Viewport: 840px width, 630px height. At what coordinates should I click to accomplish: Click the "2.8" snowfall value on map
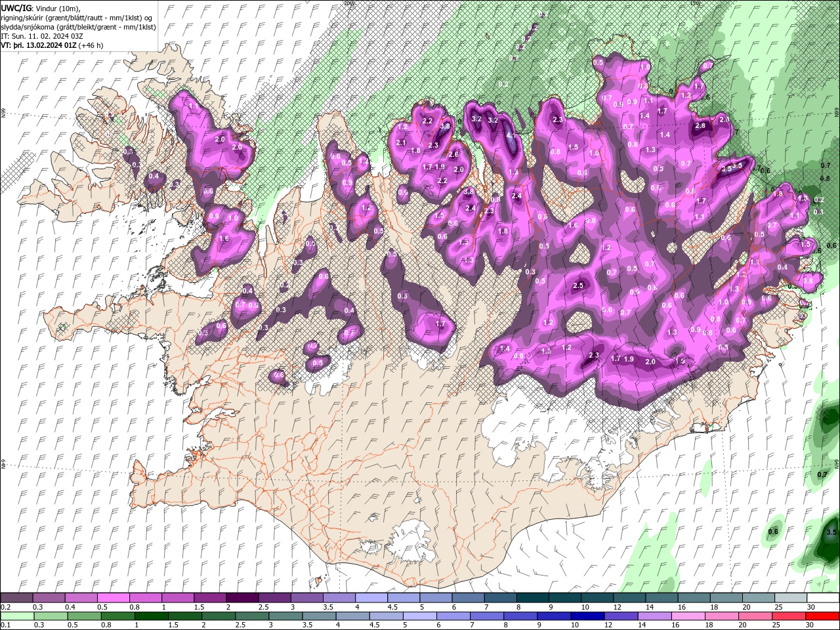[x=700, y=126]
